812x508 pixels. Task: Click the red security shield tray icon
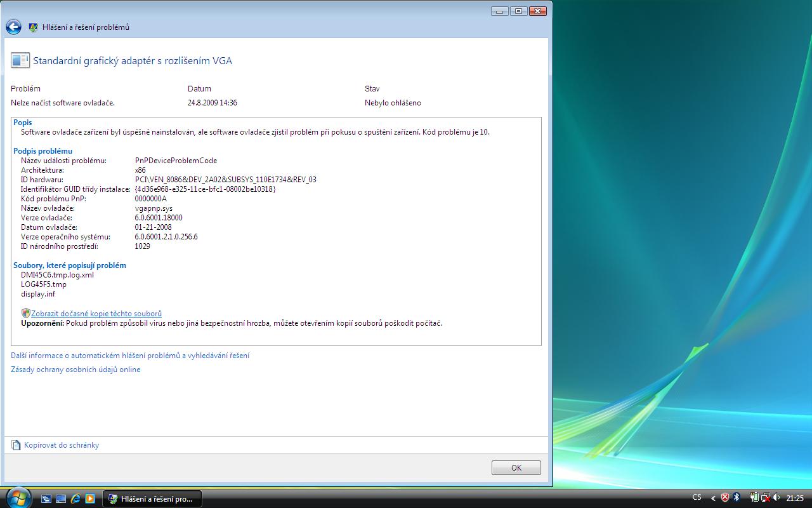(x=725, y=498)
